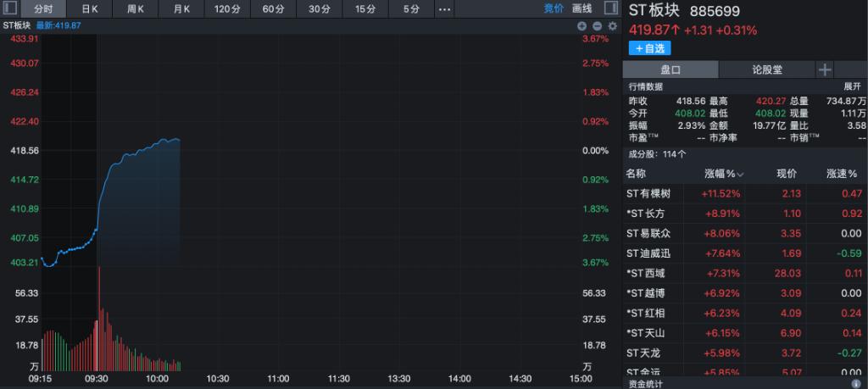The height and width of the screenshot is (389, 868).
Task: Select ST迪威迅 stock row
Action: tap(745, 253)
